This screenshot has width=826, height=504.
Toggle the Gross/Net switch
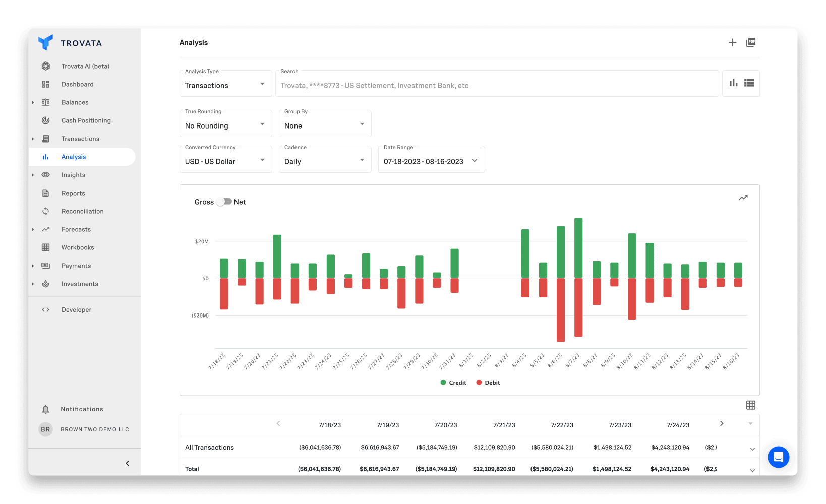[224, 202]
